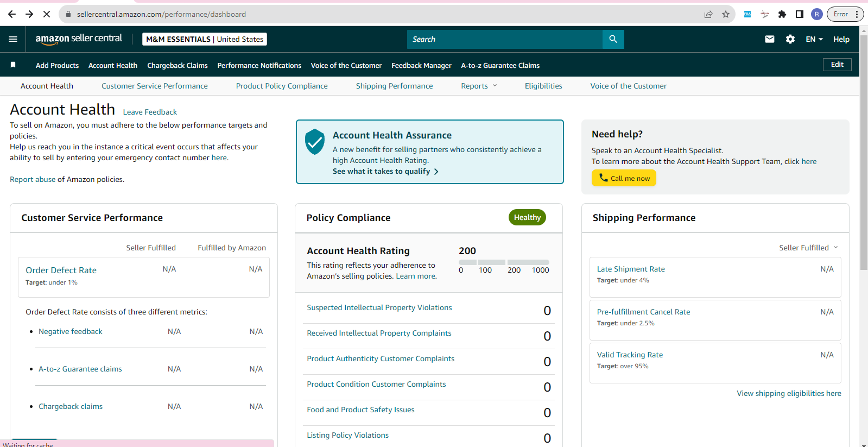Open Food and Product Safety Issues
This screenshot has height=447, width=868.
(360, 410)
